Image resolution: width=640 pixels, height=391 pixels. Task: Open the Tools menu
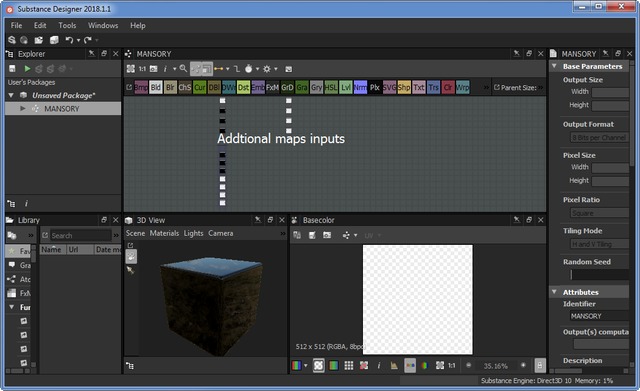67,25
